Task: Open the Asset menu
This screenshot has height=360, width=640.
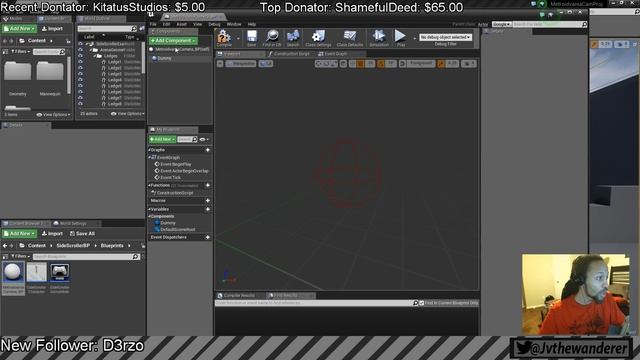Action: pos(181,24)
